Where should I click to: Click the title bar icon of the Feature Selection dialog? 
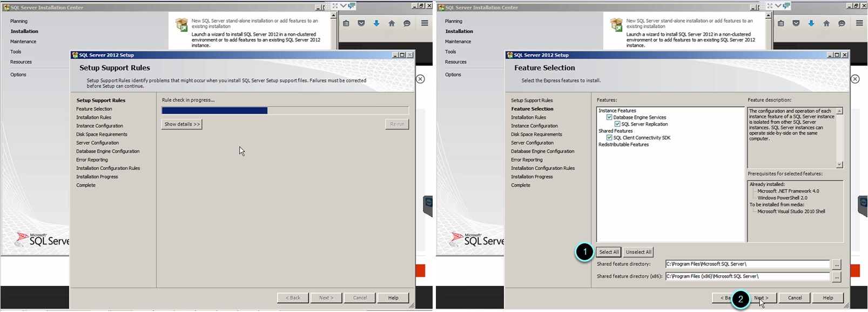[x=510, y=55]
